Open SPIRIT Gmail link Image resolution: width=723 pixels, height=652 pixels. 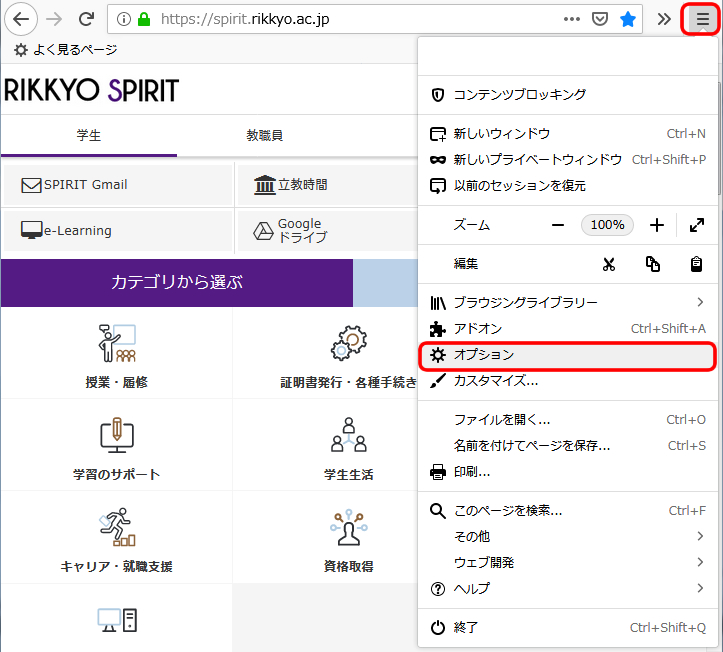tap(118, 184)
